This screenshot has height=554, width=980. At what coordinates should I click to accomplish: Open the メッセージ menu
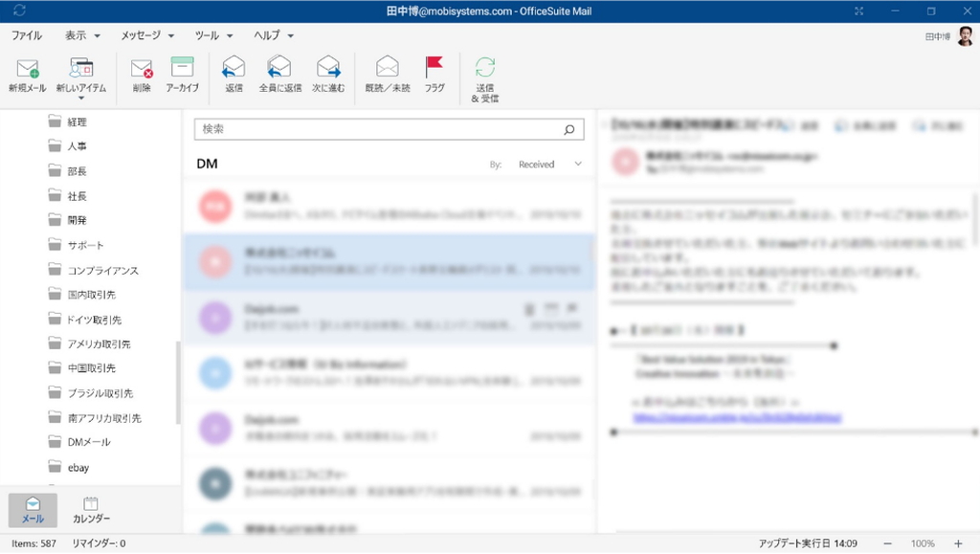pyautogui.click(x=142, y=33)
